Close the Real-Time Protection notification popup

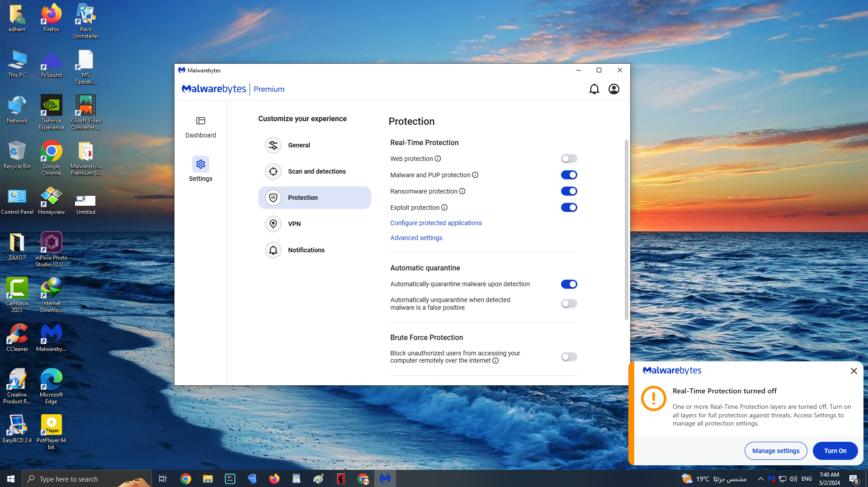(854, 371)
